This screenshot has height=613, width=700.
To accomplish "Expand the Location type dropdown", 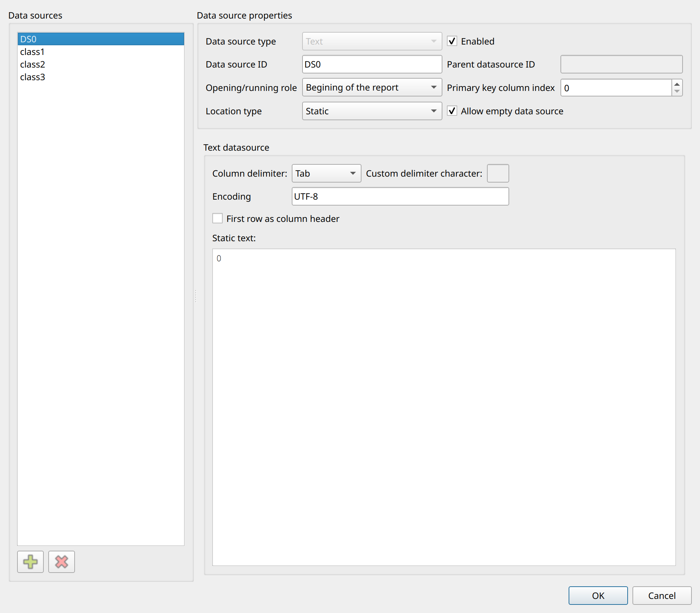I will [x=372, y=111].
